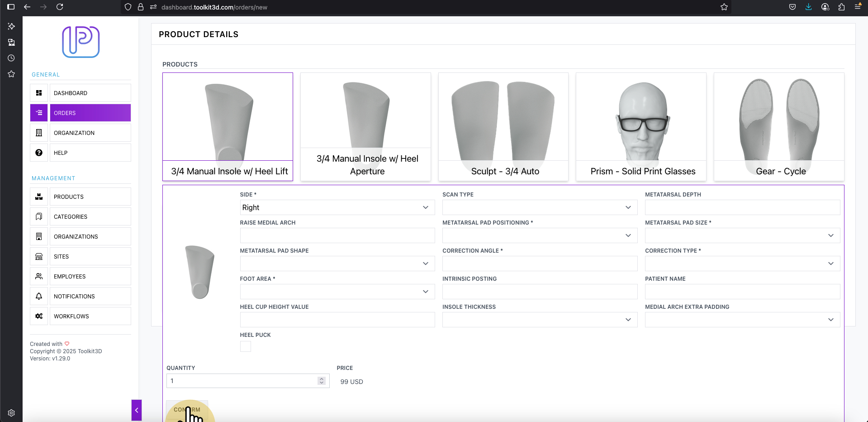
Task: Open the Orders menu item
Action: pos(90,113)
